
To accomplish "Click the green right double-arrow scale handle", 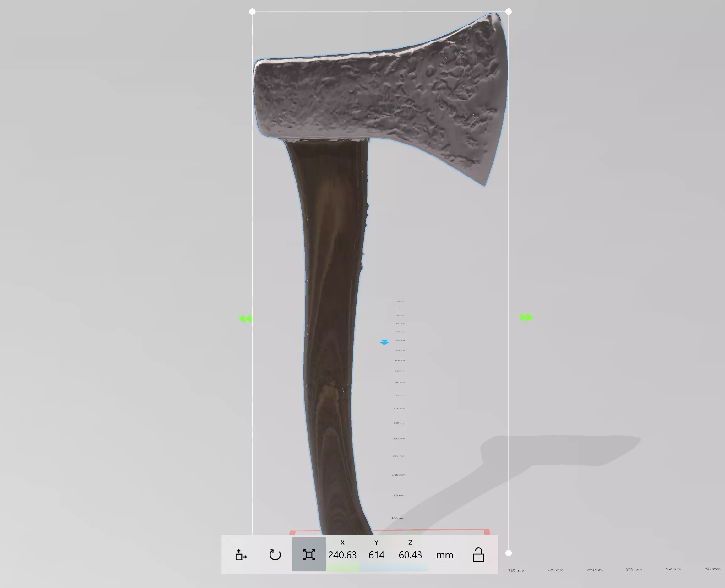I will [x=526, y=317].
